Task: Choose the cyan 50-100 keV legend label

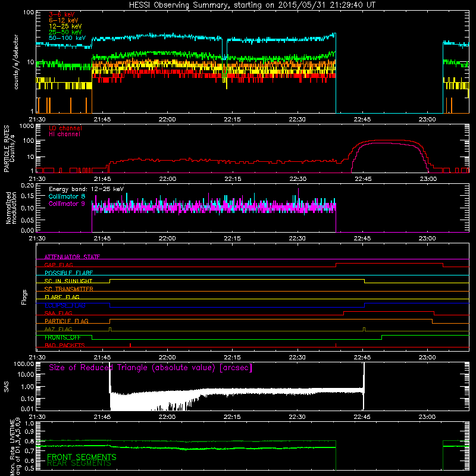Action: 67,38
